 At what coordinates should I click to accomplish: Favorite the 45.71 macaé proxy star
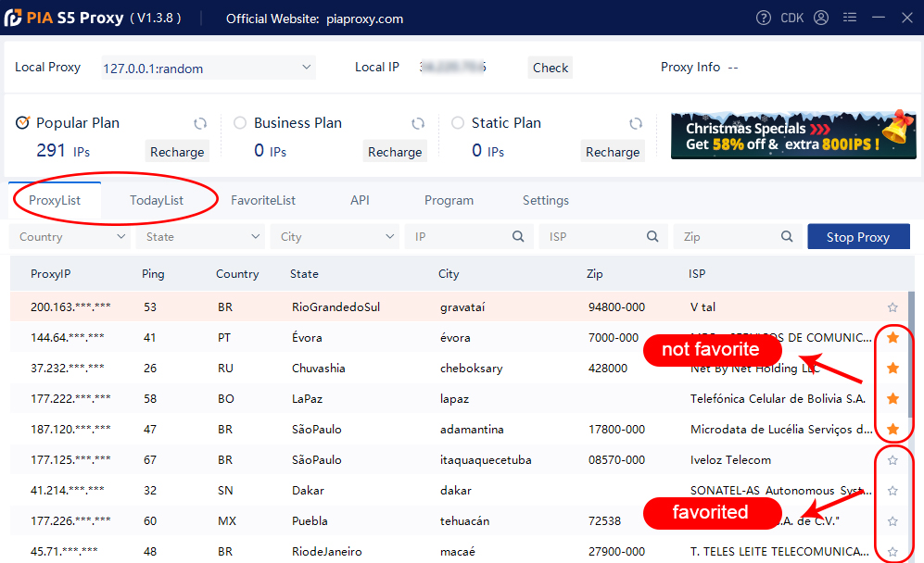[x=892, y=552]
